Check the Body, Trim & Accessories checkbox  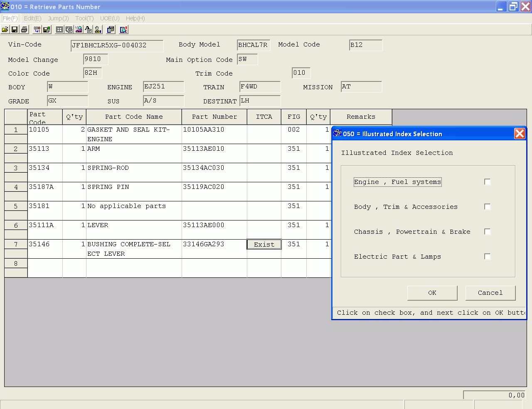[x=488, y=207]
